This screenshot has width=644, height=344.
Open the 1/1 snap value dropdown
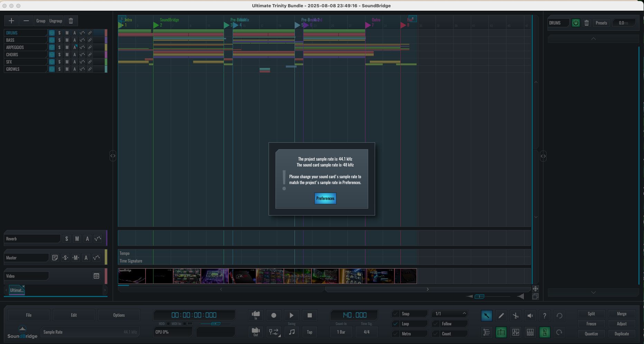pos(450,314)
